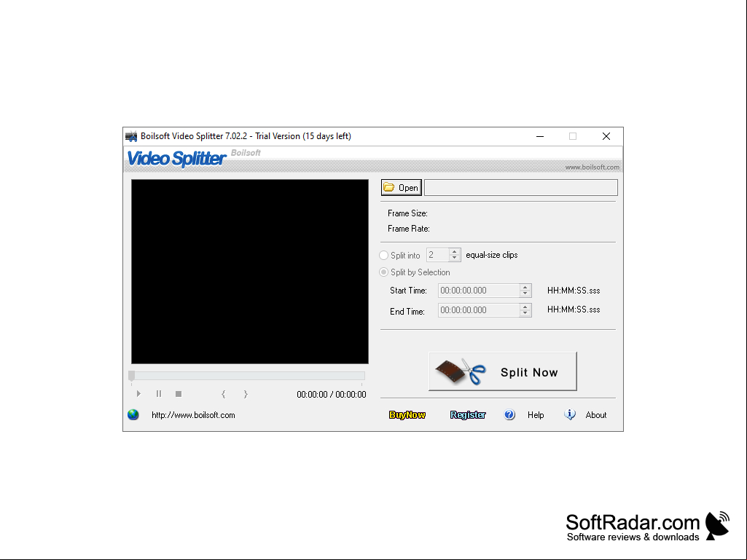The image size is (747, 560).
Task: Click the Open folder button
Action: (401, 188)
